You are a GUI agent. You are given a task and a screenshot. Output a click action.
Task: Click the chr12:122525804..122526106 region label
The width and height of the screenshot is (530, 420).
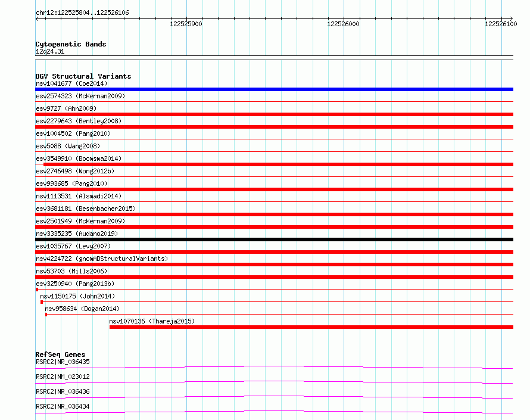tap(82, 13)
